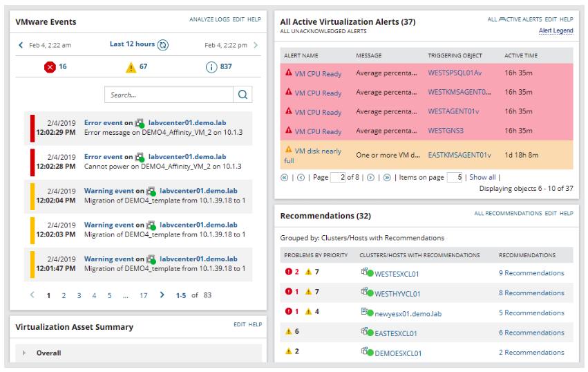Open Last 12 hours time range selector

coord(132,44)
